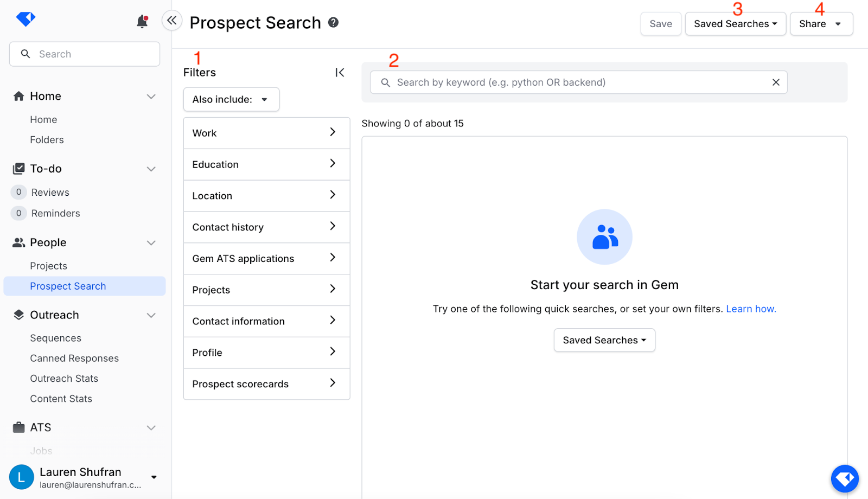Screen dimensions: 868x499
Task: Open the Share dropdown
Action: [x=821, y=24]
